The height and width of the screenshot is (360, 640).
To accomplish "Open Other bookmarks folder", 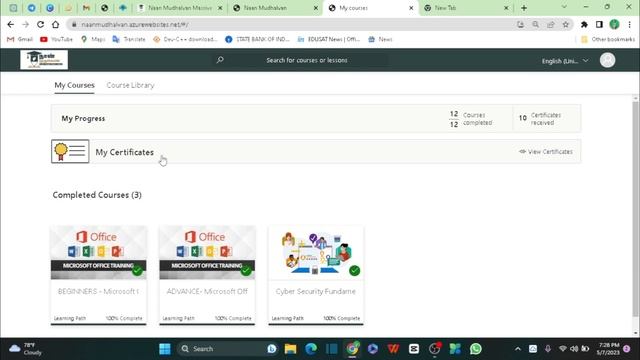I will point(608,39).
